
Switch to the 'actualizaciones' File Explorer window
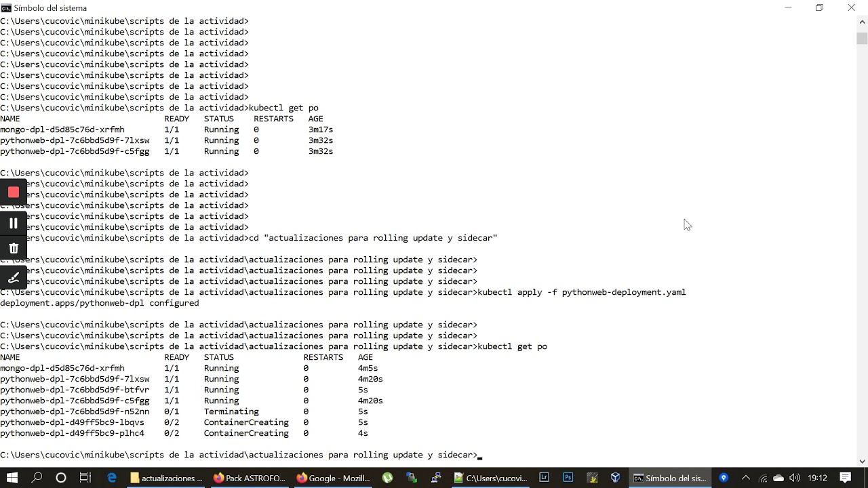(x=166, y=478)
